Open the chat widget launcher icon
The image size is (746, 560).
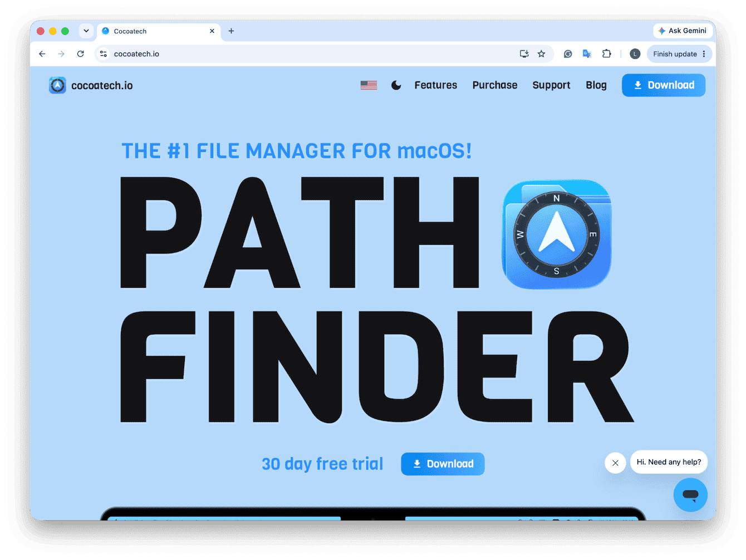click(x=690, y=495)
